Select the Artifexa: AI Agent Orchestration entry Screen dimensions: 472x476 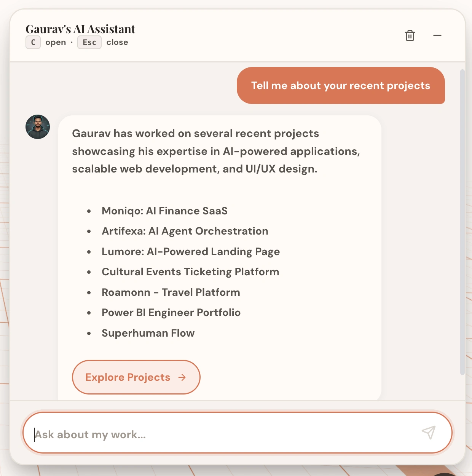(185, 231)
